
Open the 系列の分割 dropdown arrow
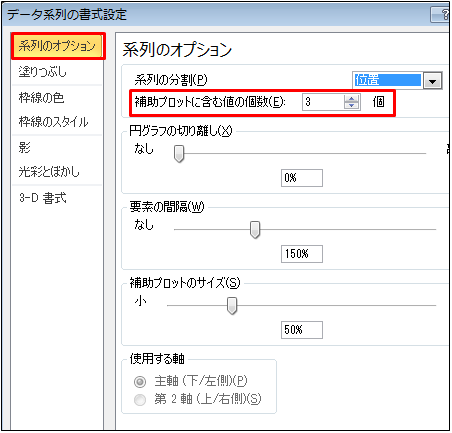click(x=433, y=81)
